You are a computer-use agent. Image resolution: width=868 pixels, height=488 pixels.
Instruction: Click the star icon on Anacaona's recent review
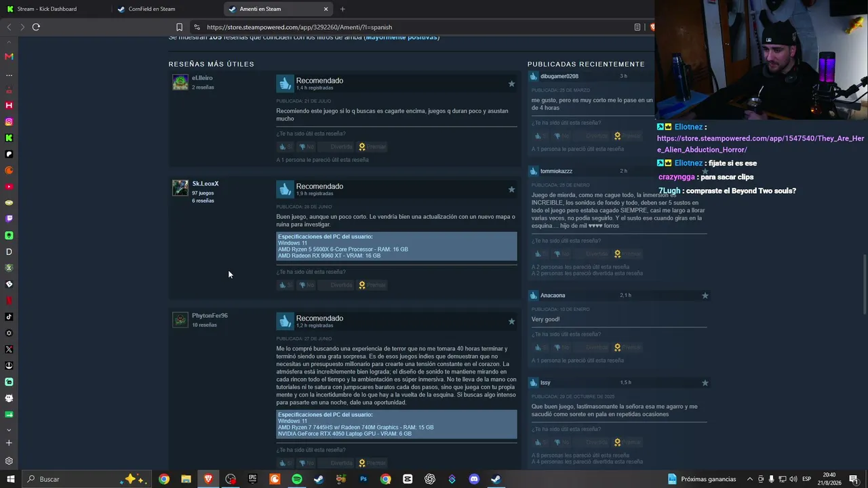tap(705, 296)
